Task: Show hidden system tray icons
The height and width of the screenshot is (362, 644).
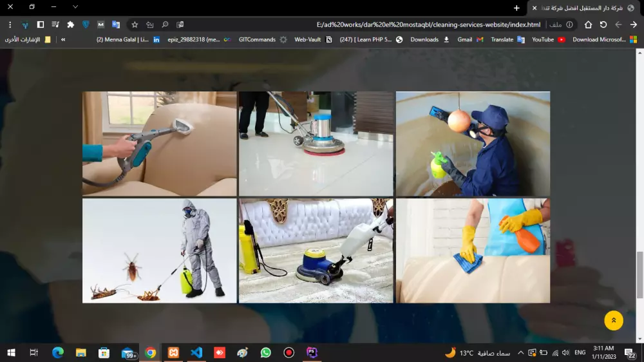Action: pyautogui.click(x=520, y=352)
